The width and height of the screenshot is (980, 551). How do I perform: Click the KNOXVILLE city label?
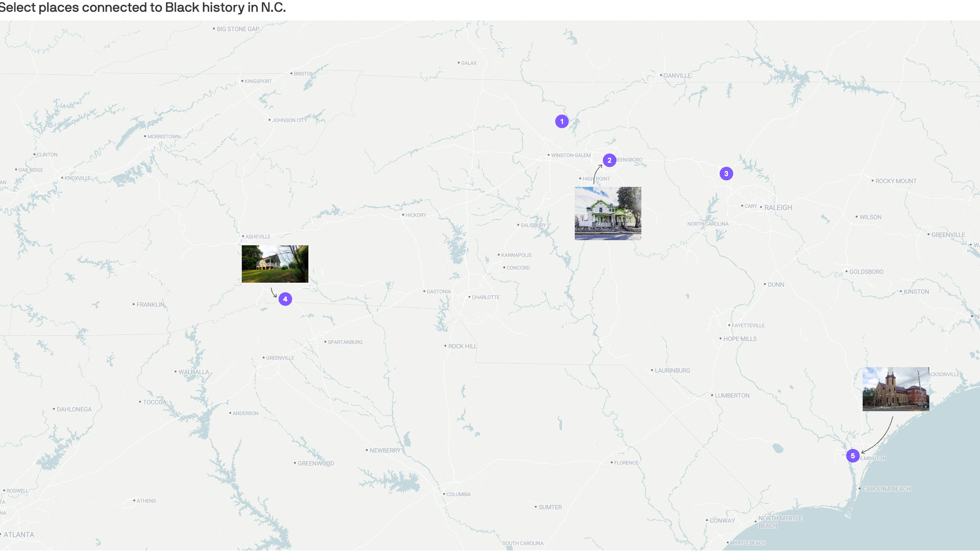(78, 178)
